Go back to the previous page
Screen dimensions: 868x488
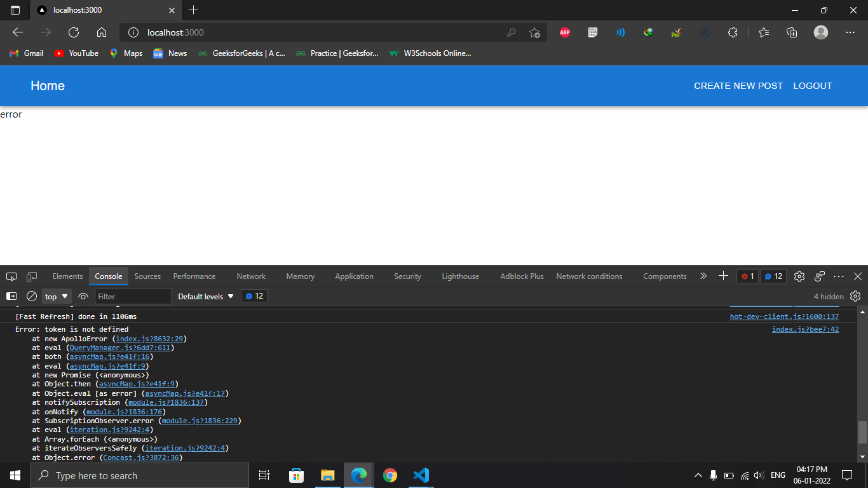[x=18, y=32]
